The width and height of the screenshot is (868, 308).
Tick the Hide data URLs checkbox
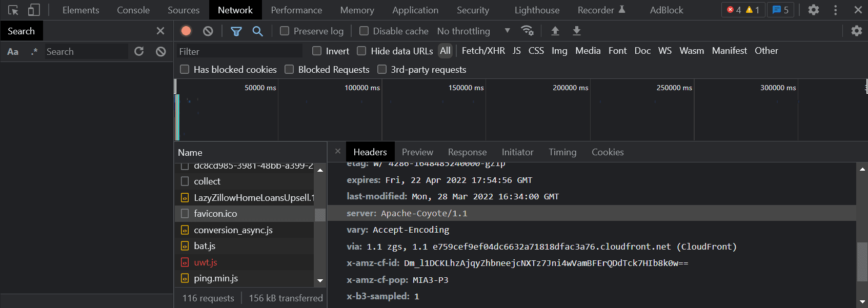tap(361, 51)
